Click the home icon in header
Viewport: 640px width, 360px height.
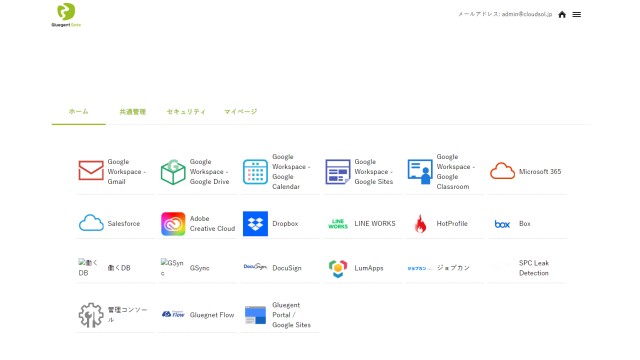pos(562,15)
